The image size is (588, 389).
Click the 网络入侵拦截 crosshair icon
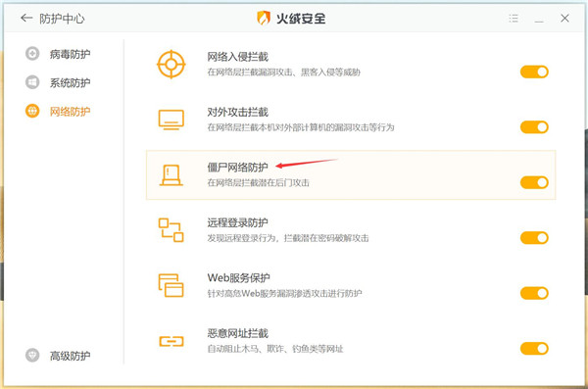coord(171,64)
